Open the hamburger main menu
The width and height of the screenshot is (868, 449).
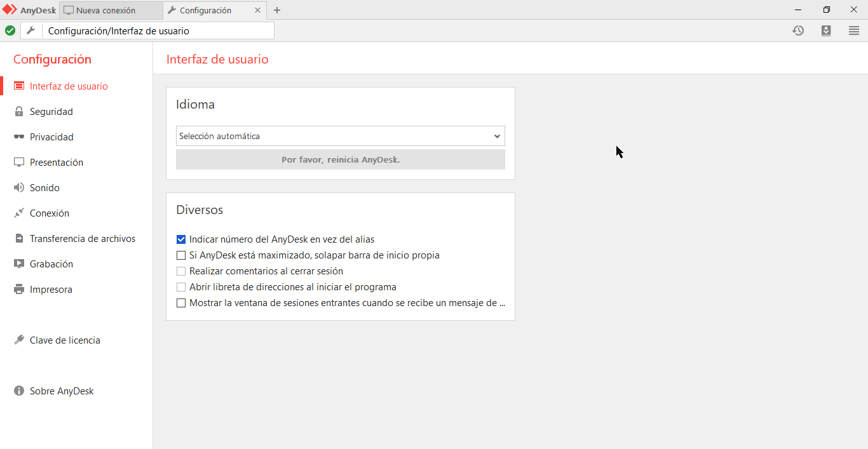854,30
